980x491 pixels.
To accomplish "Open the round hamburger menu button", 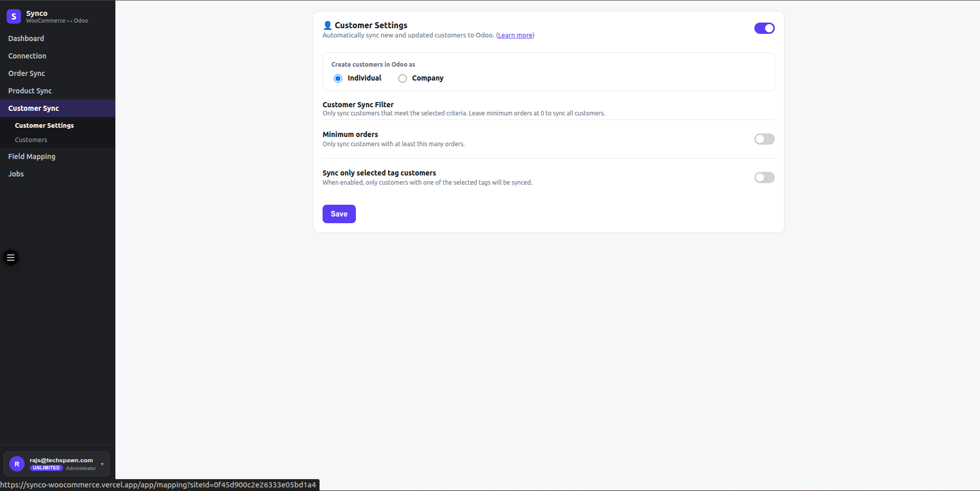I will click(11, 258).
